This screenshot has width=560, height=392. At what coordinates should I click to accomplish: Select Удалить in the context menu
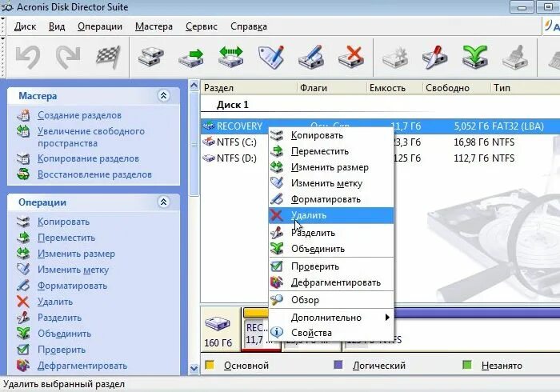[331, 215]
